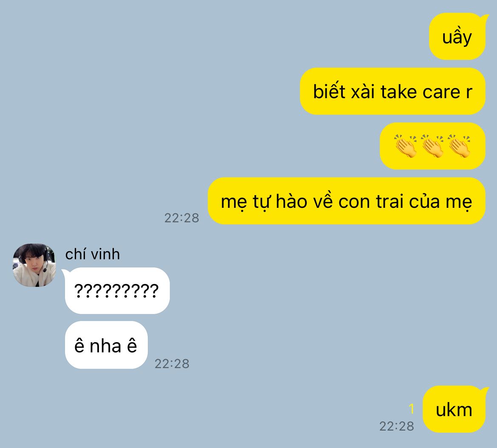Tap the first clapping hands emoji
This screenshot has height=448, width=497.
click(406, 146)
